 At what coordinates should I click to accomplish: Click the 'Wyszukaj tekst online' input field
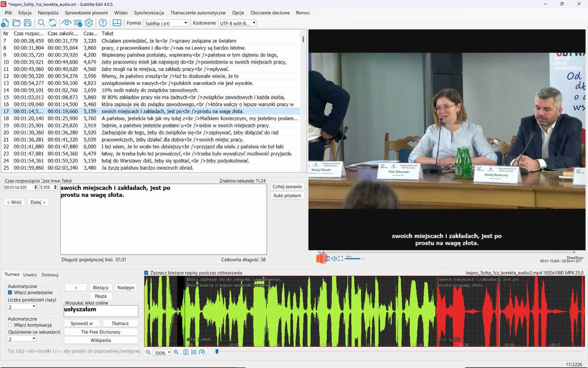(x=101, y=311)
